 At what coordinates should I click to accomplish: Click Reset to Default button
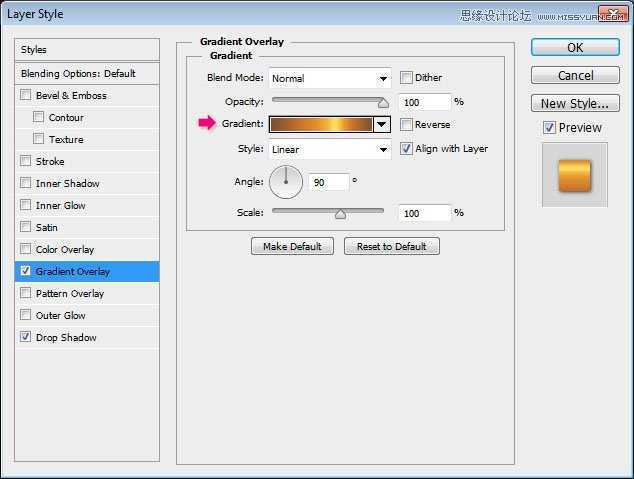[391, 246]
